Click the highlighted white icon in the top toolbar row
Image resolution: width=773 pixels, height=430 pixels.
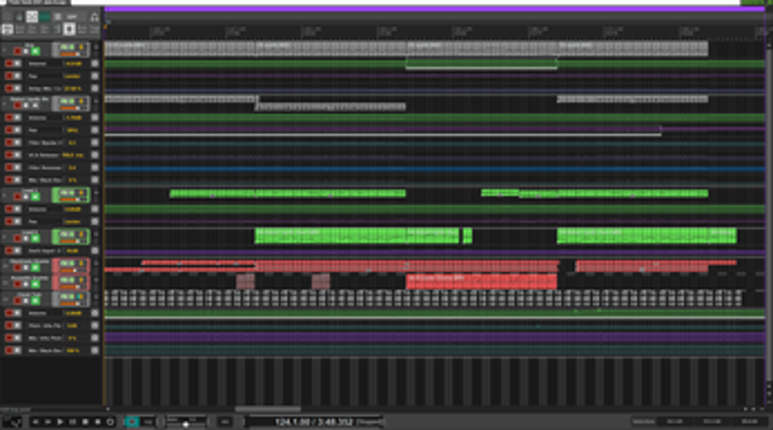32,17
